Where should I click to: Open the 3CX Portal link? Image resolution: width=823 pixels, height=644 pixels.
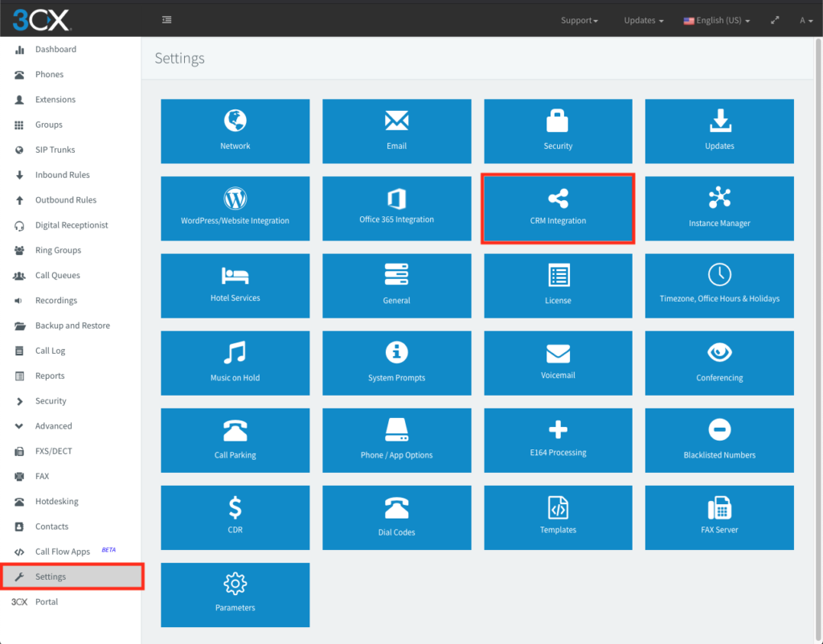[x=71, y=602]
